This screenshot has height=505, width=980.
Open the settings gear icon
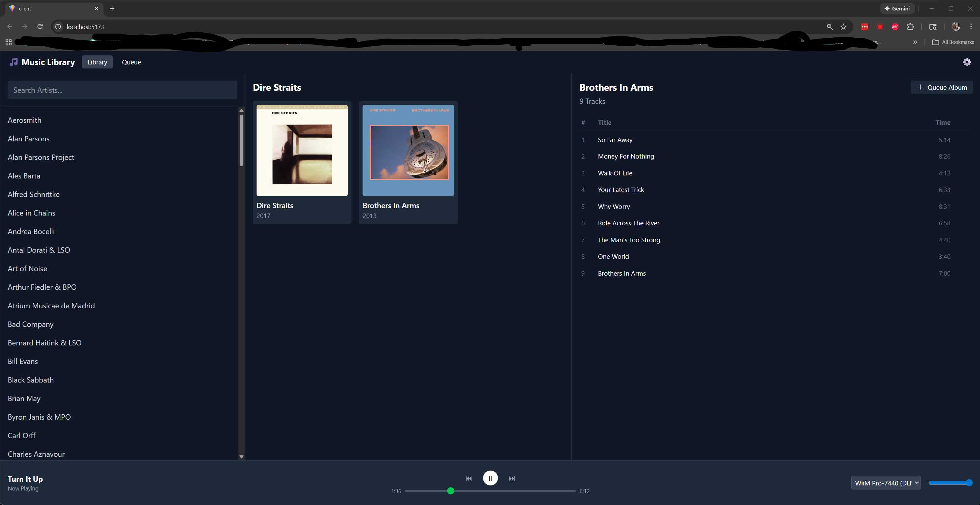tap(967, 62)
